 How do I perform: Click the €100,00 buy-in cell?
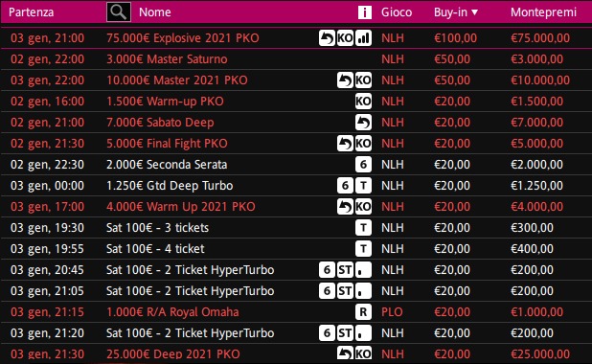(455, 37)
